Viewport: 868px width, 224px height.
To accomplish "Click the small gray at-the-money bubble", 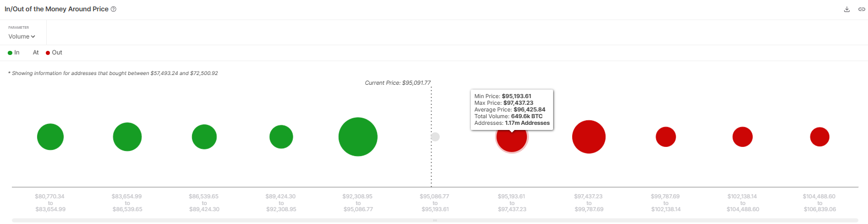I will [x=435, y=137].
